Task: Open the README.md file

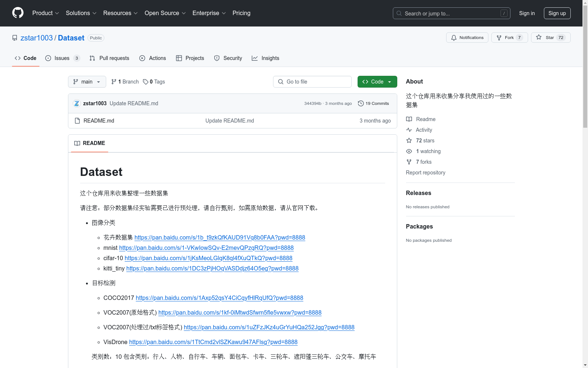Action: (x=99, y=121)
